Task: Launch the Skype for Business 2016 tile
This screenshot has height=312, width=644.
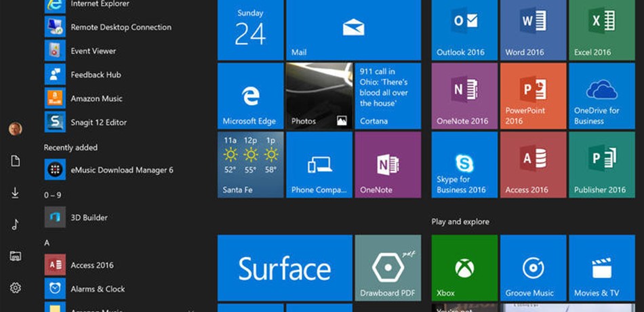Action: pos(464,164)
